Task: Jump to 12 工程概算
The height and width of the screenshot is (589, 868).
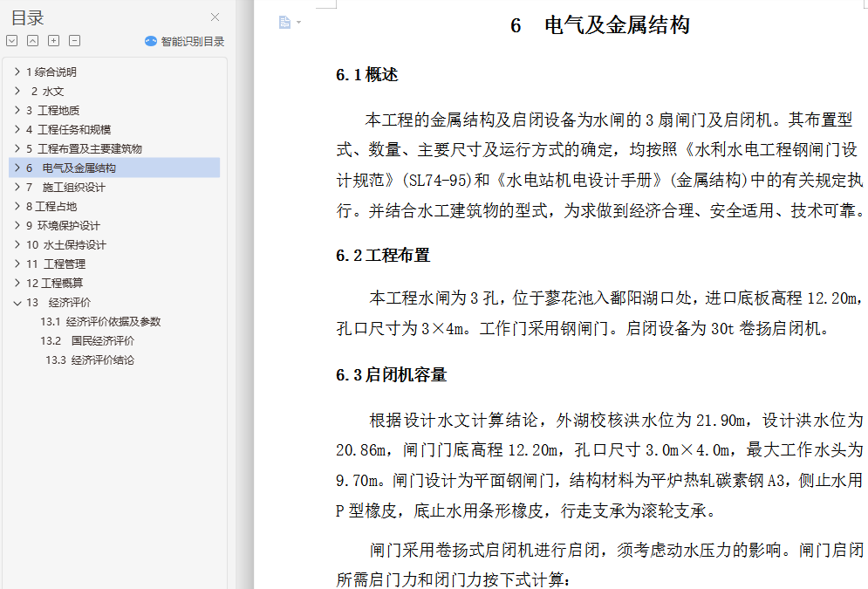Action: point(54,284)
